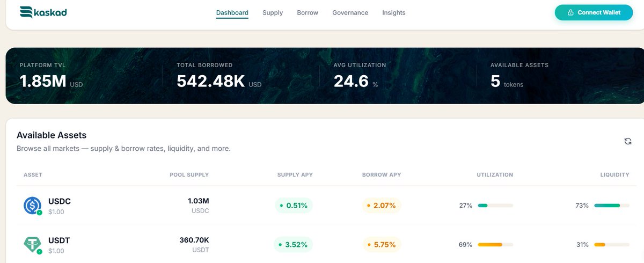Click the Connect Wallet button

594,13
